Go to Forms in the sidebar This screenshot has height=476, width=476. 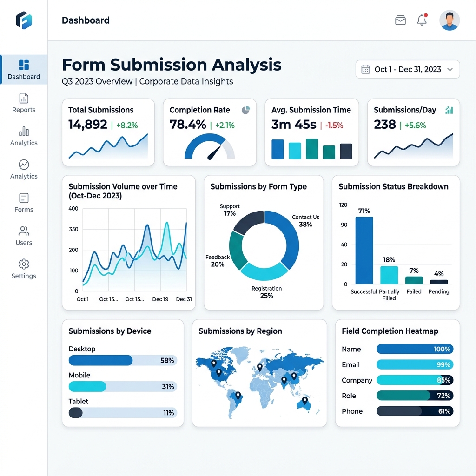point(24,203)
